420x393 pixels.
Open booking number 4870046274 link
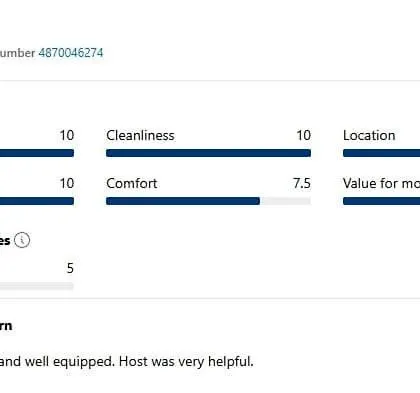(71, 53)
